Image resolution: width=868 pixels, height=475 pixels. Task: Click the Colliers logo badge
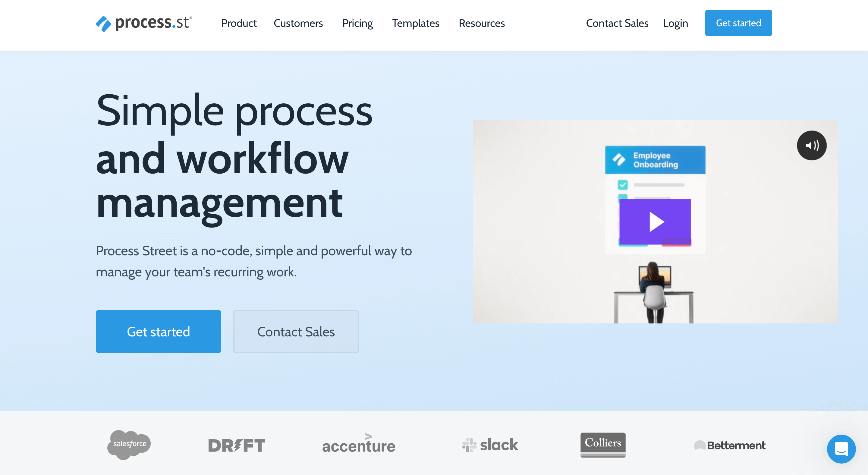click(603, 443)
